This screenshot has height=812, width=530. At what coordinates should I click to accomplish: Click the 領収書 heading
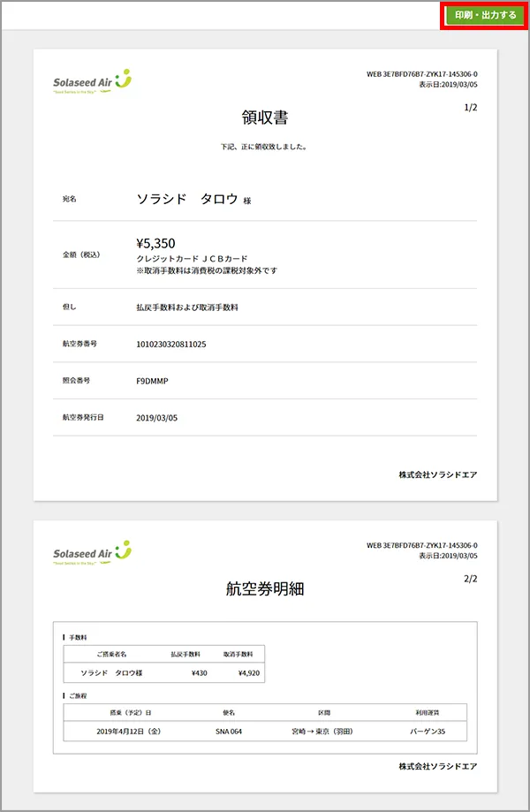265,118
